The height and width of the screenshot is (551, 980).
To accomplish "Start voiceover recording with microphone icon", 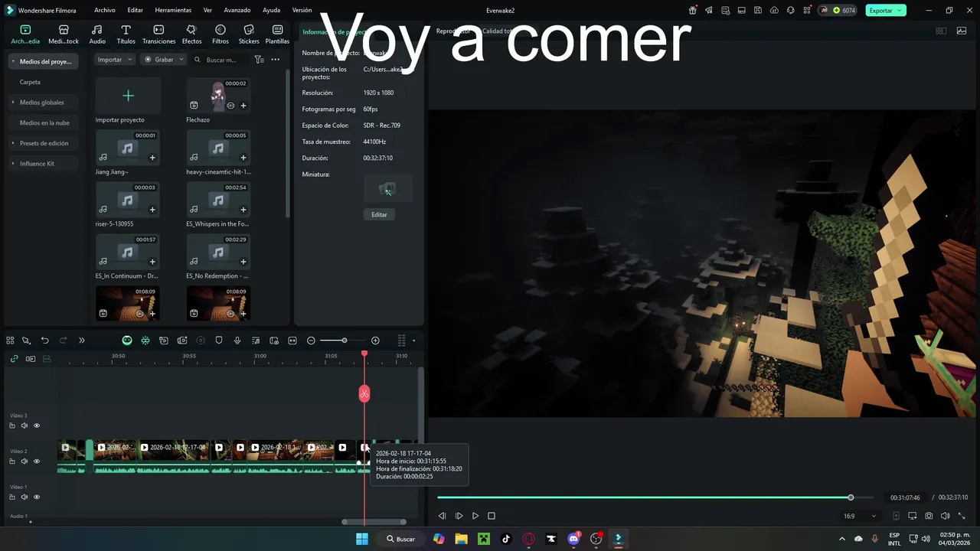I will point(237,341).
